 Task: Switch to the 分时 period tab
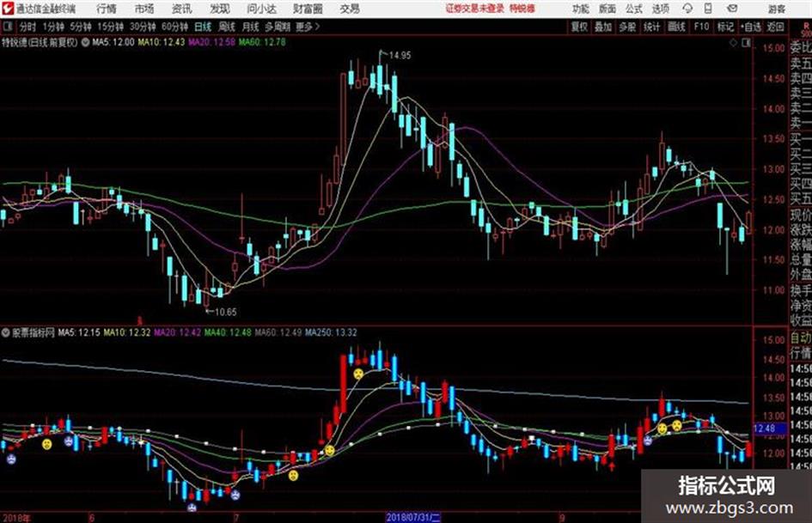28,27
